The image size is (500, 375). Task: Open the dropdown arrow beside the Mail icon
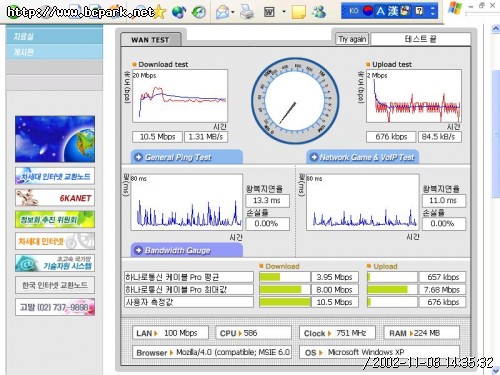[233, 12]
